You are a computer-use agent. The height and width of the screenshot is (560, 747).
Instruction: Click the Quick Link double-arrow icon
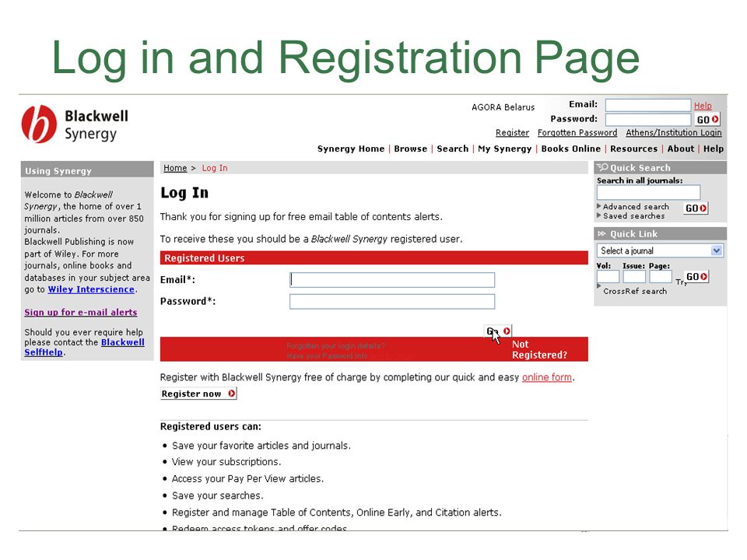click(601, 234)
